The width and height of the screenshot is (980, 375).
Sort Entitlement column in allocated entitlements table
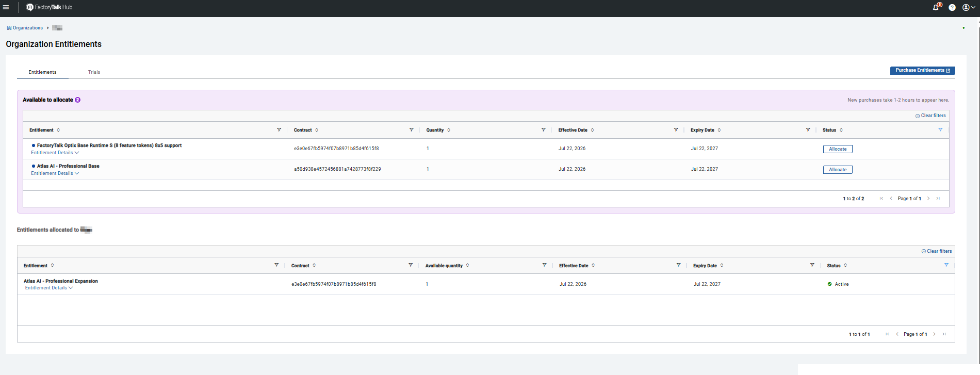[x=52, y=266]
